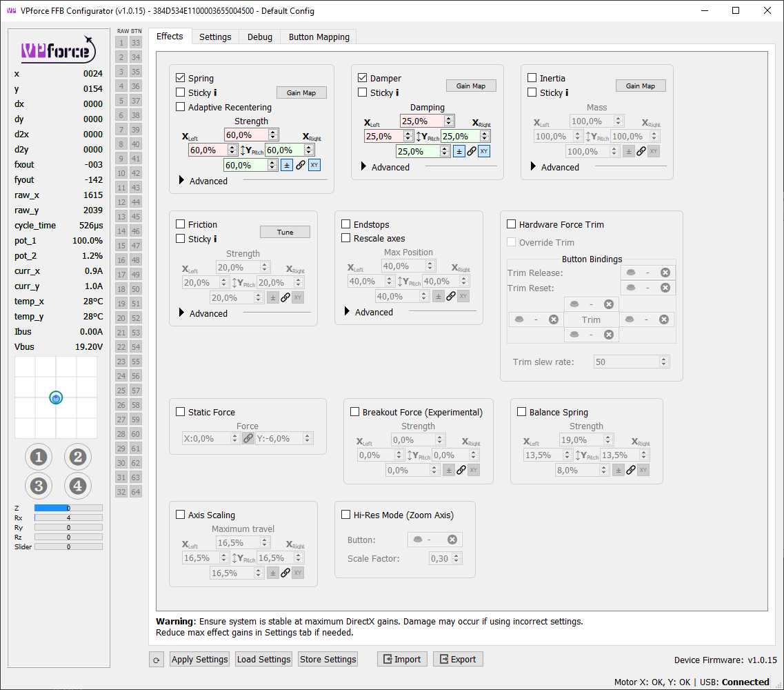Toggle the Damper XY axis button
Viewport: 784px width, 690px height.
[x=485, y=151]
